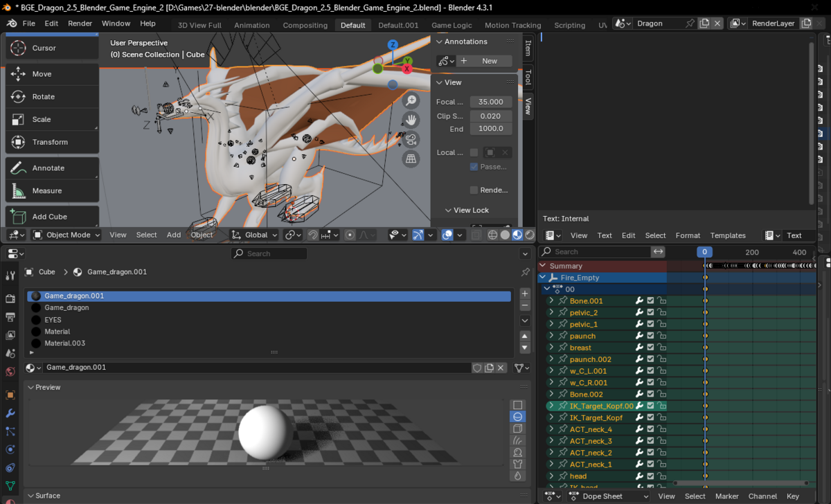The width and height of the screenshot is (831, 504).
Task: Select the Rotate tool
Action: (52, 97)
